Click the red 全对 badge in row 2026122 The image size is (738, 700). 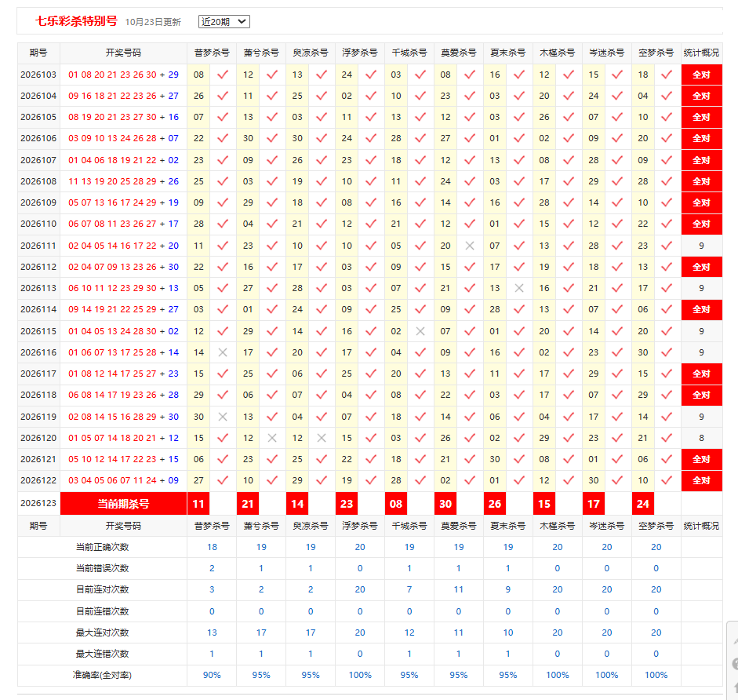click(701, 480)
